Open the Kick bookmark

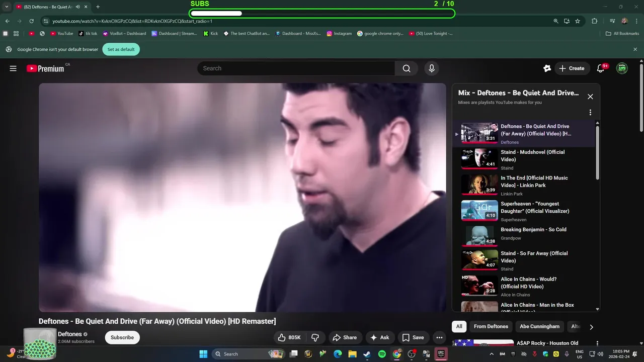coord(211,34)
